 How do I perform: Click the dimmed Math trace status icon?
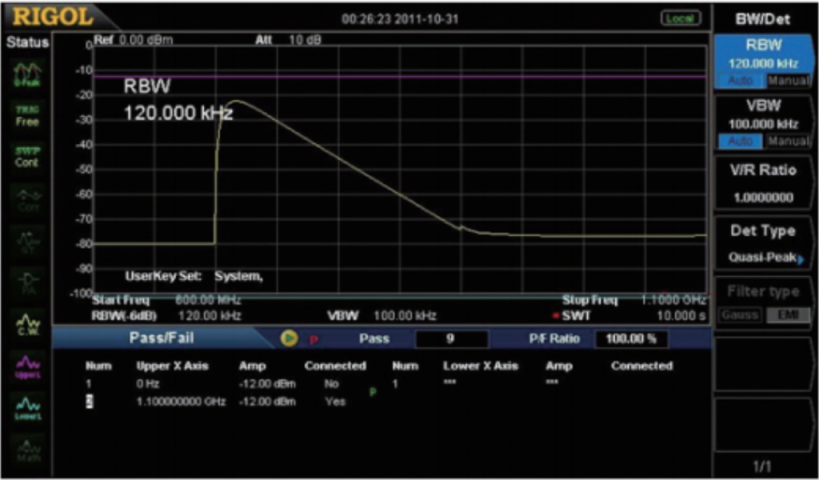point(28,450)
